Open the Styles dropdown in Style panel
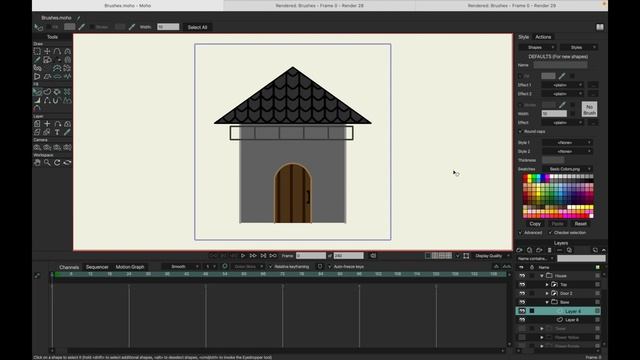Viewport: 640px width, 360px height. pos(579,47)
